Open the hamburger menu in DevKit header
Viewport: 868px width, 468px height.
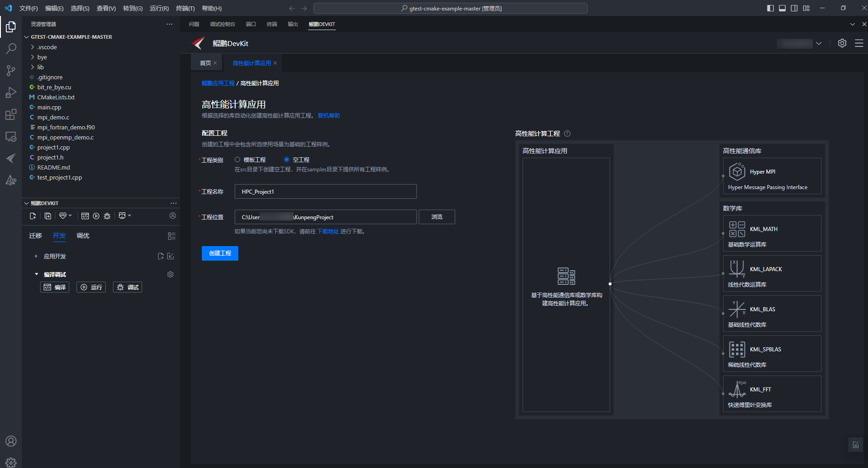point(859,43)
